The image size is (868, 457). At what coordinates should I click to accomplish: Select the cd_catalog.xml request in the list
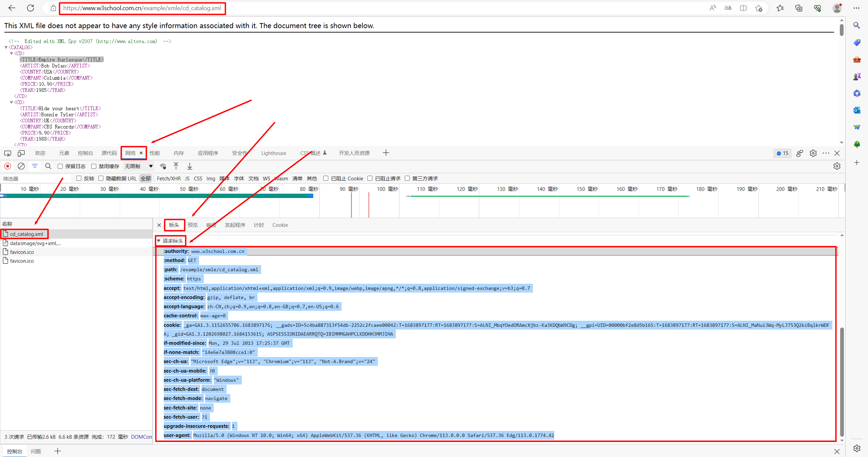coord(27,234)
